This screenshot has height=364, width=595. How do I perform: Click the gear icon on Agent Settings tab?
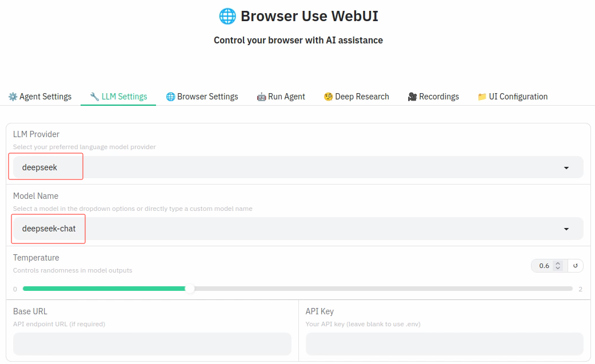point(13,97)
